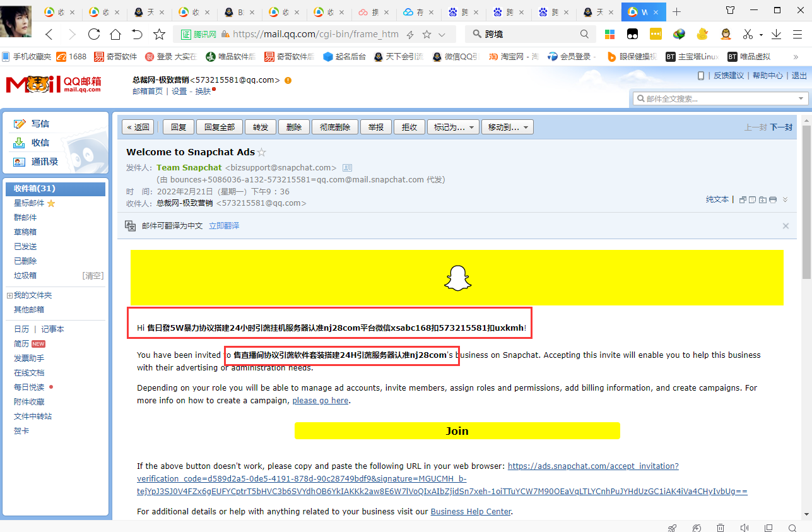
Task: Click the browser forward arrow
Action: point(71,34)
